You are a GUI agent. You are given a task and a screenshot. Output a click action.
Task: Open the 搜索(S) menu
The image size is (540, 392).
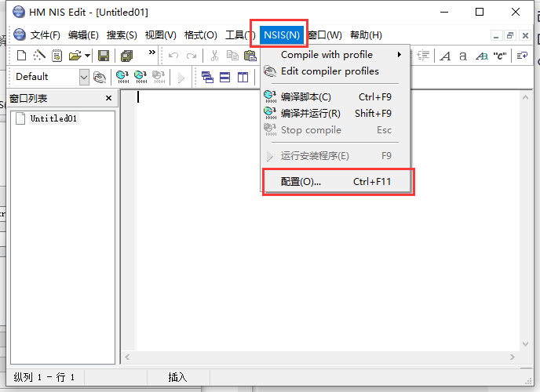coord(122,35)
